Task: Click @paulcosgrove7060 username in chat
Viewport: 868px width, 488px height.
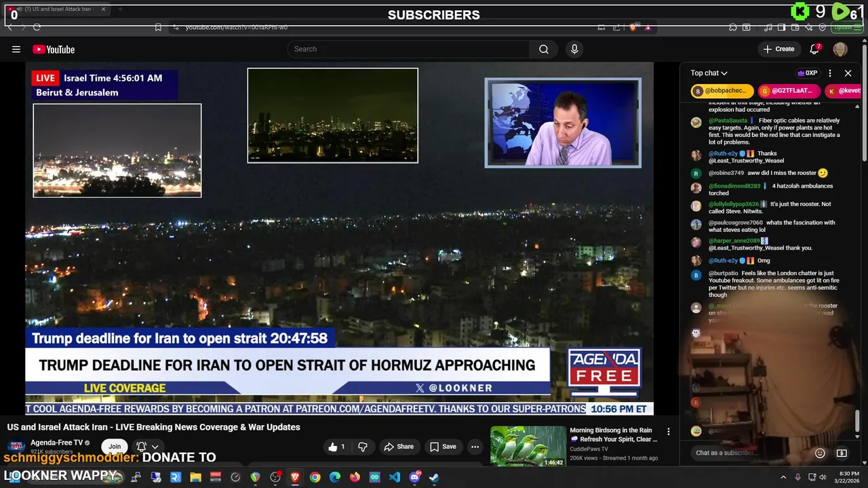Action: (736, 223)
